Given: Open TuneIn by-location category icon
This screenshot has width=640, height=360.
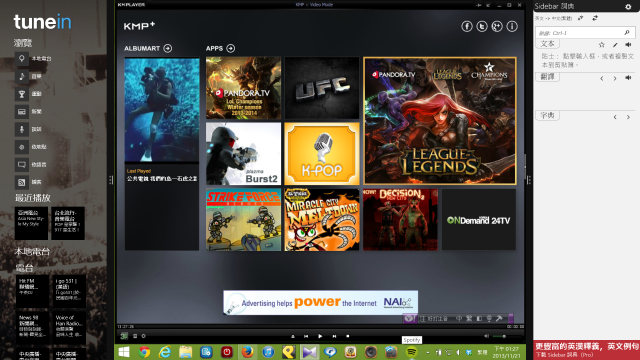Looking at the screenshot, I should 22,147.
